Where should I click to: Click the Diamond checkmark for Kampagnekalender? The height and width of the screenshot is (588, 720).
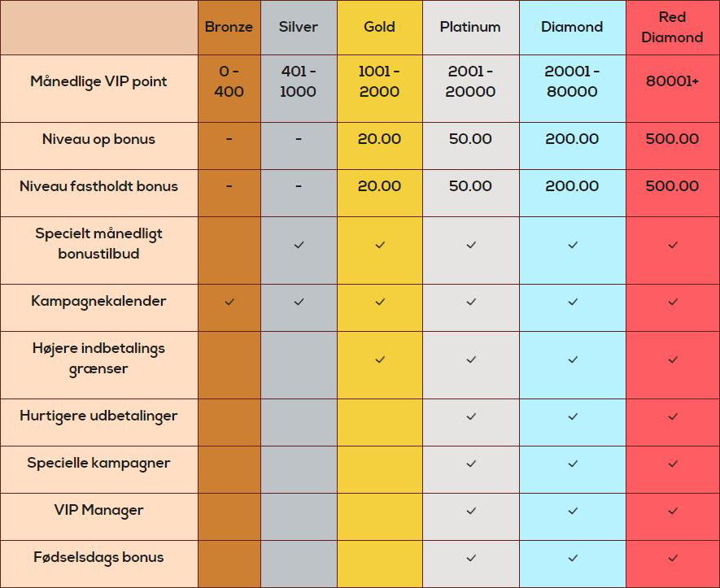[x=572, y=302]
